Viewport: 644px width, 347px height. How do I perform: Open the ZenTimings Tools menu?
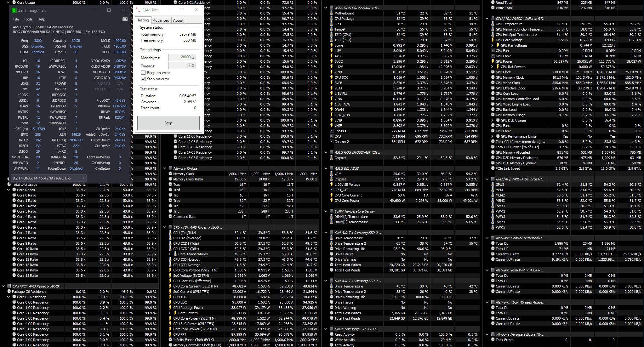[28, 19]
